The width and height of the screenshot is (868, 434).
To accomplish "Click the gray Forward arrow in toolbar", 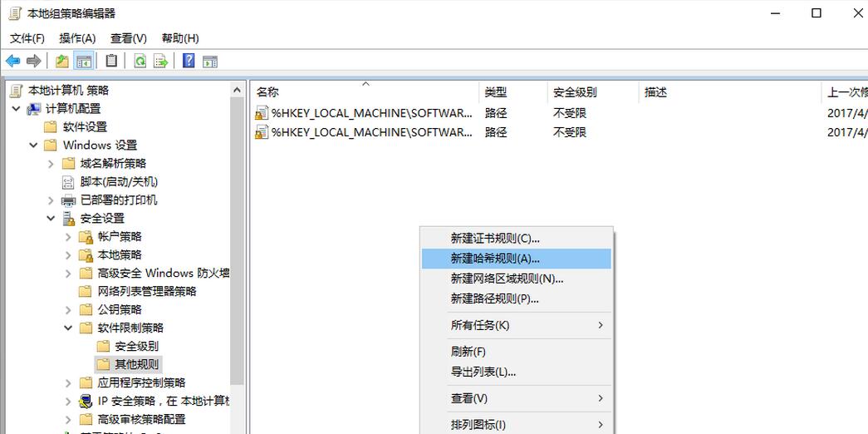I will [34, 61].
